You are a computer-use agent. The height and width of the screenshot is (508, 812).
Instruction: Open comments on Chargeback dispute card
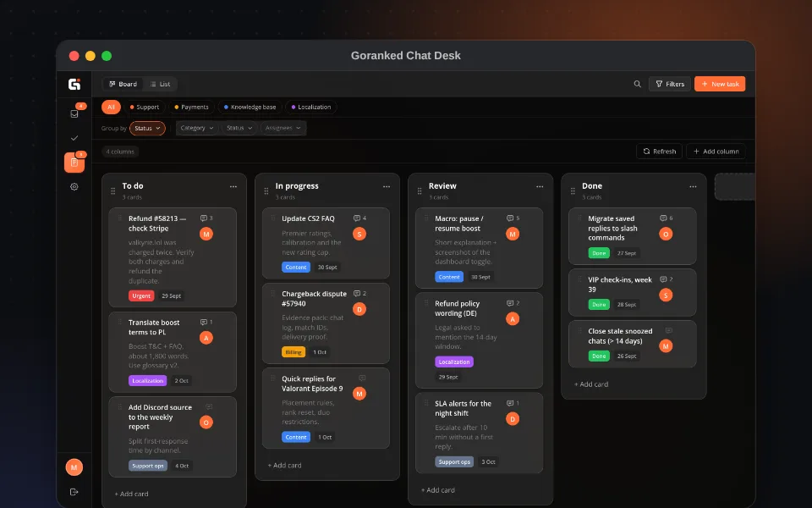[359, 294]
